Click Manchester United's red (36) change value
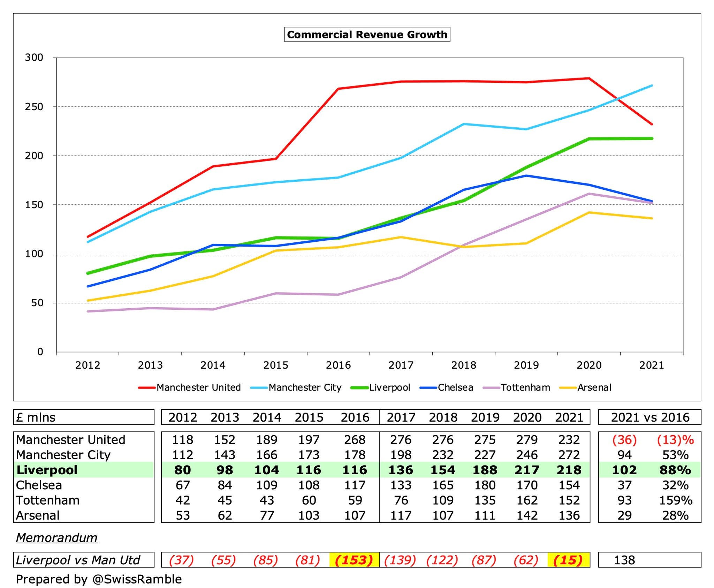This screenshot has width=714, height=588. pyautogui.click(x=624, y=440)
